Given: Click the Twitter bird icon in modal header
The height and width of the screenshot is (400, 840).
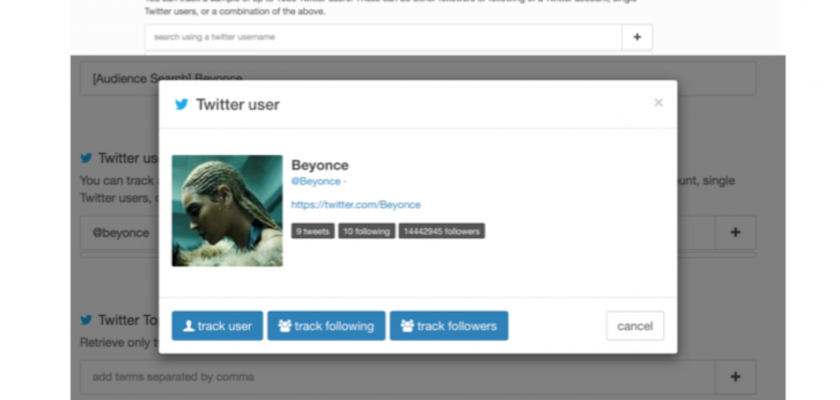Looking at the screenshot, I should coord(181,104).
